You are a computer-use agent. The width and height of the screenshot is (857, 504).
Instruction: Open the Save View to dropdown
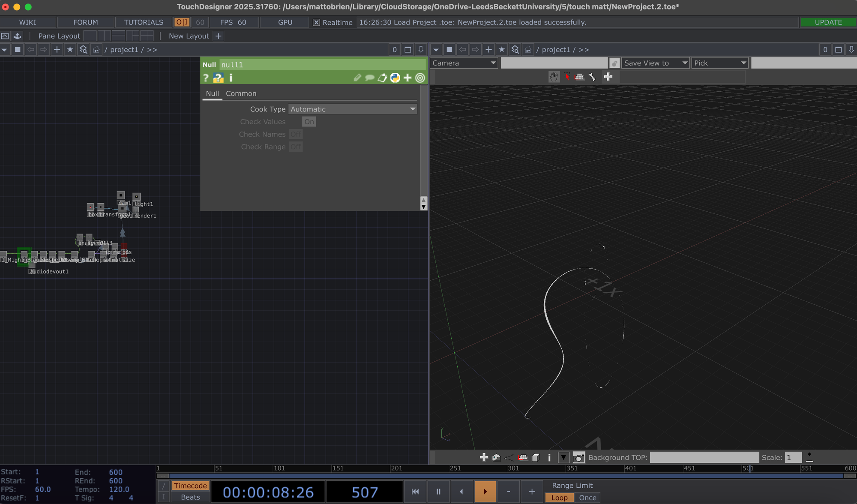click(x=655, y=63)
